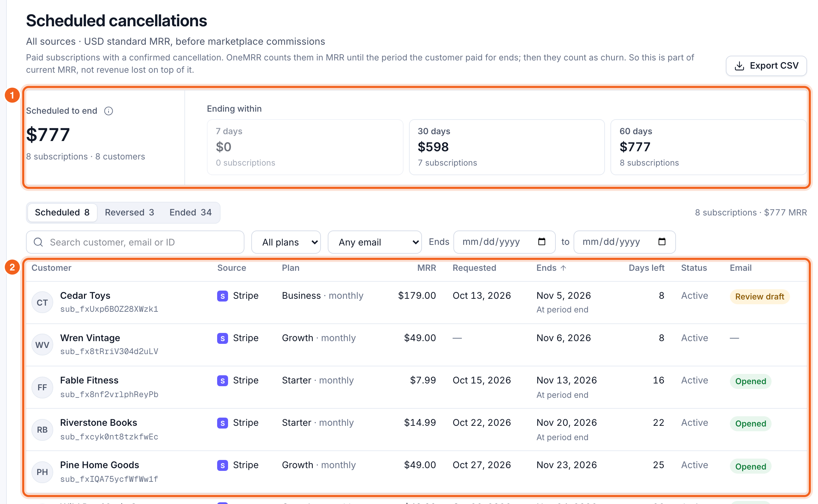This screenshot has width=818, height=504.
Task: Click the RB avatar for Riverstone Books
Action: (x=42, y=430)
